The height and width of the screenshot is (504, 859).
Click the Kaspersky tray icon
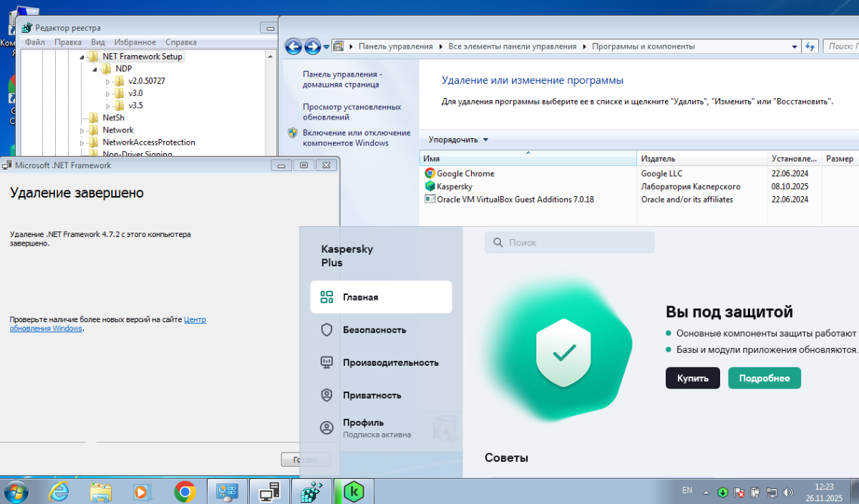tap(723, 492)
